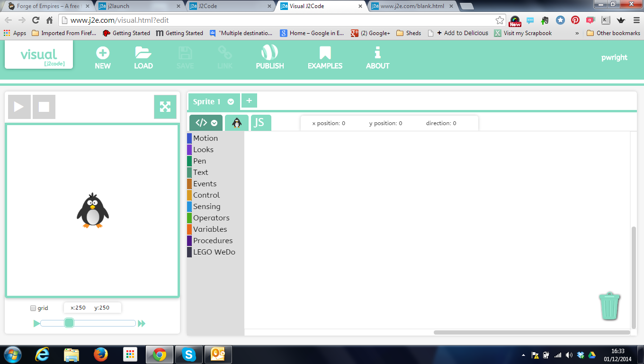Screen dimensions: 644x364
Task: Click the speed slider handle
Action: click(69, 323)
